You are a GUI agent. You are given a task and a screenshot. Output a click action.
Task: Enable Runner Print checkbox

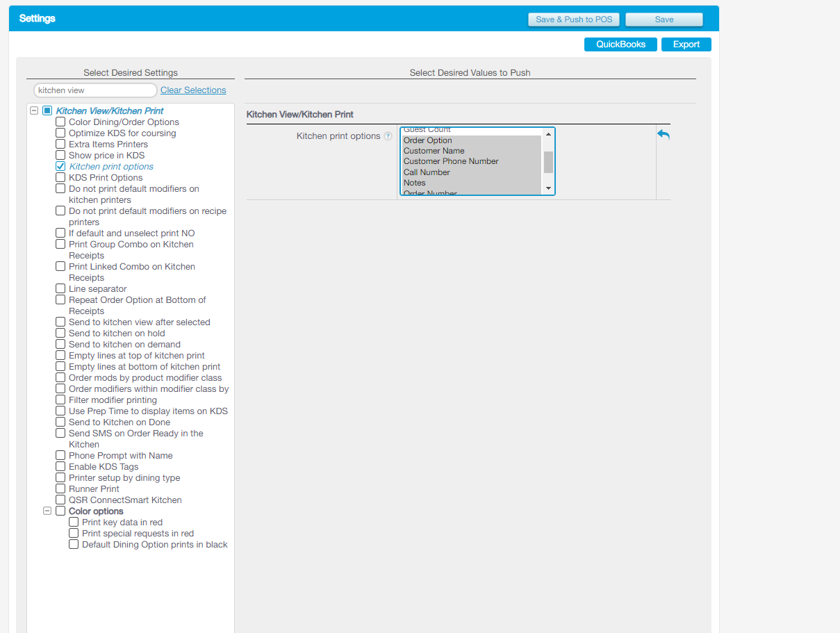pyautogui.click(x=60, y=488)
